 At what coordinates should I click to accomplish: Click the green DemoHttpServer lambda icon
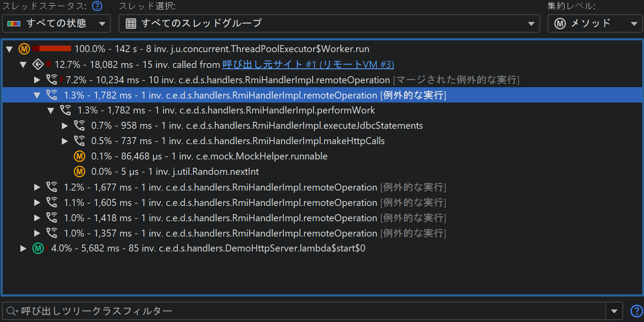point(38,248)
